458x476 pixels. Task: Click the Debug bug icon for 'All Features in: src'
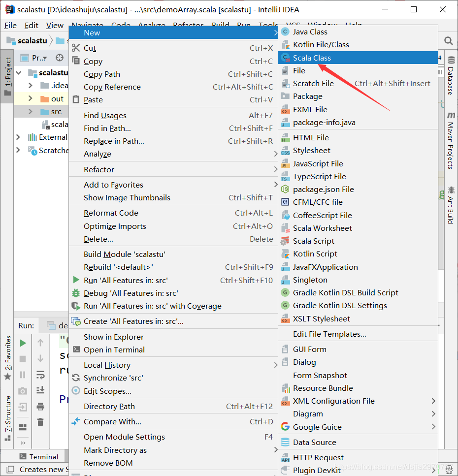point(76,293)
